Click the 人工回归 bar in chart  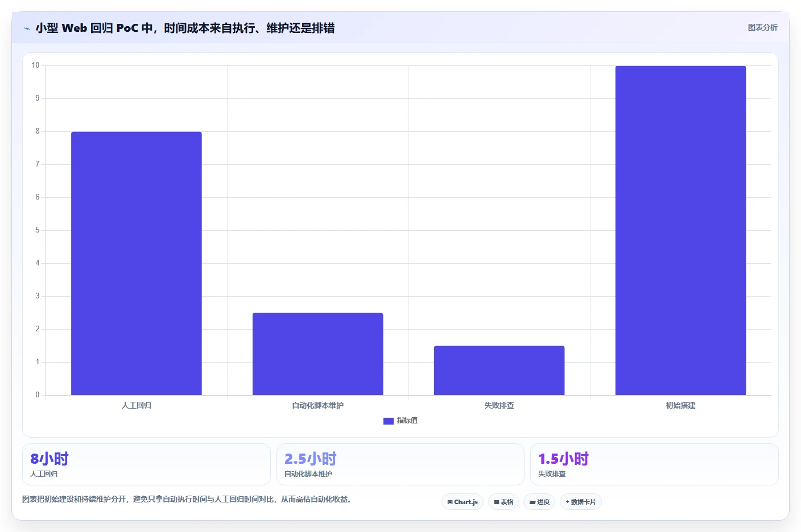click(x=137, y=263)
